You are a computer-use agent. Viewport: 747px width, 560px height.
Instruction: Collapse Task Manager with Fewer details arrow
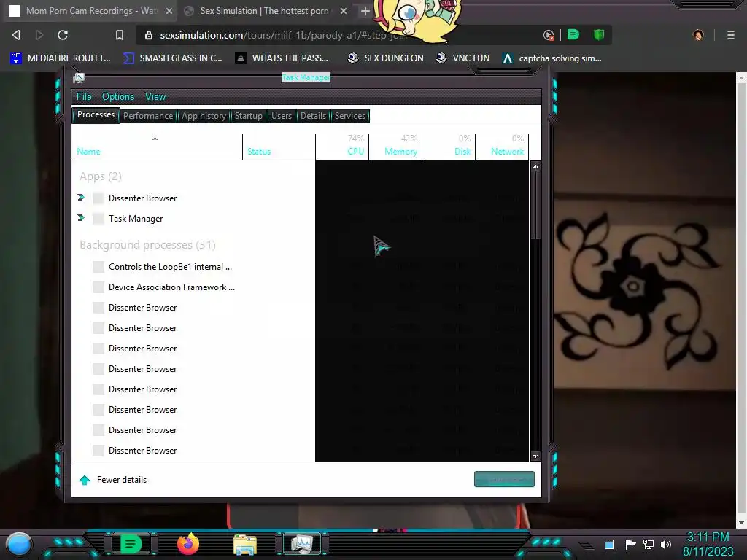[x=85, y=480]
